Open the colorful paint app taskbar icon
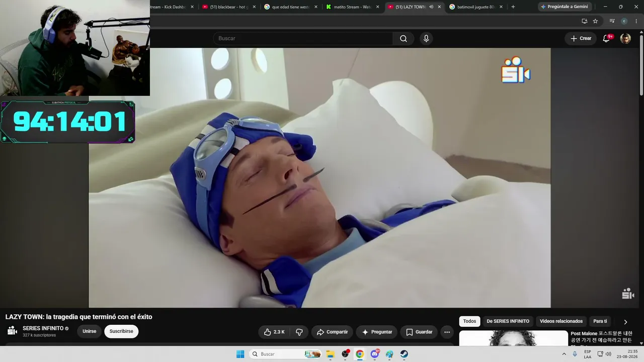This screenshot has width=644, height=362. (389, 354)
